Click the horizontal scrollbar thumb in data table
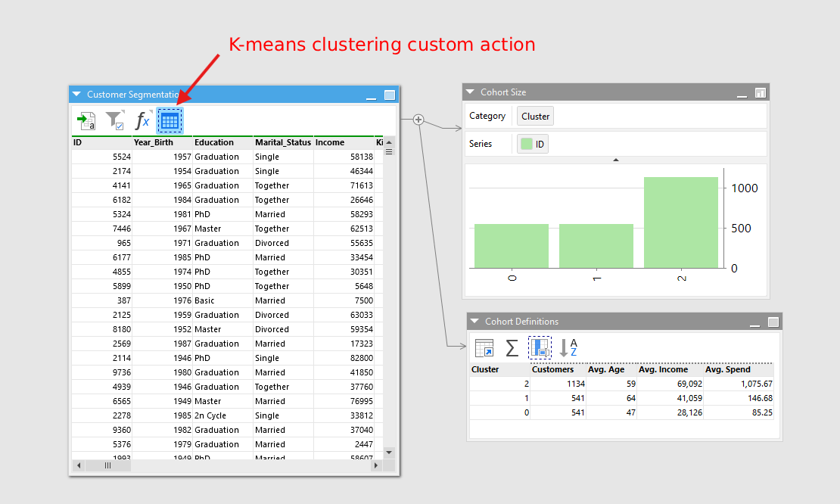Screen dimensions: 840x504 (x=107, y=465)
